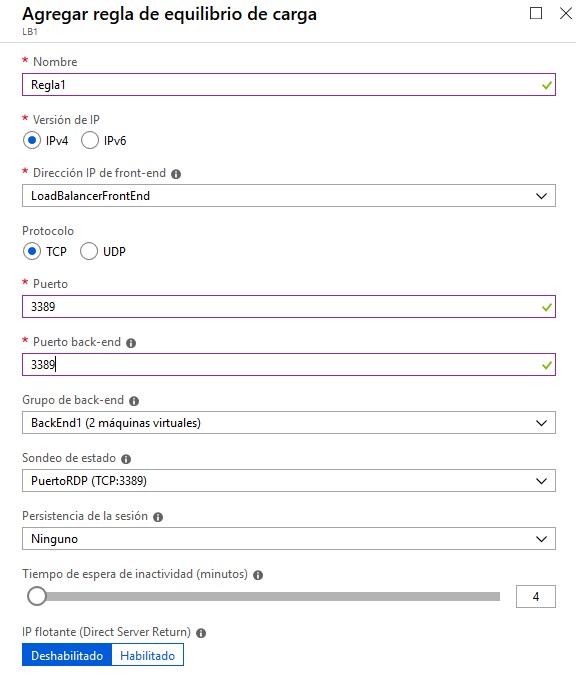This screenshot has height=679, width=576.
Task: Choose TCP as the protocol
Action: pos(32,251)
